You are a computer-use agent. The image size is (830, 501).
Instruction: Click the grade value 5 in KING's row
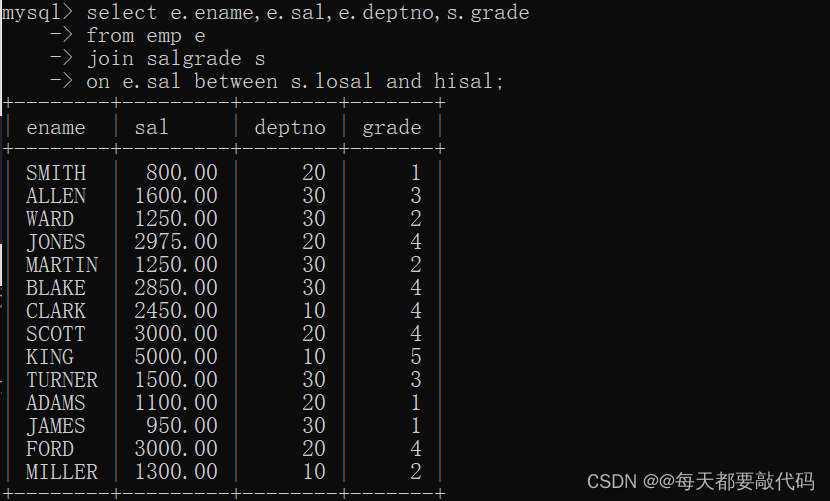[x=416, y=357]
